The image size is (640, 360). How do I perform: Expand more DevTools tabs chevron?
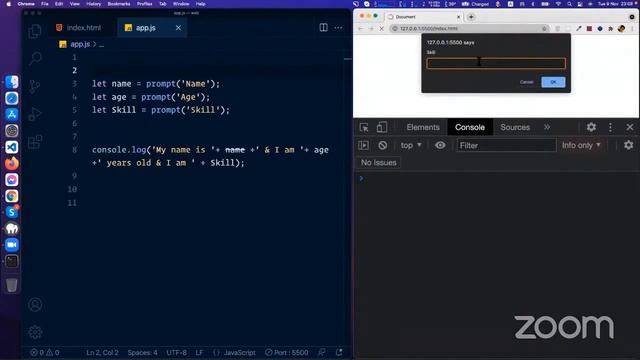click(x=547, y=127)
